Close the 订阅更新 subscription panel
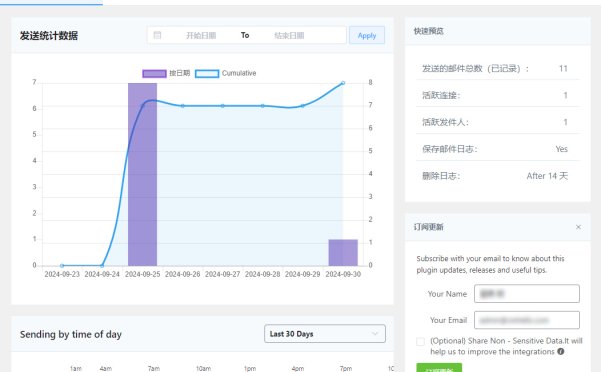This screenshot has height=372, width=601. [578, 227]
